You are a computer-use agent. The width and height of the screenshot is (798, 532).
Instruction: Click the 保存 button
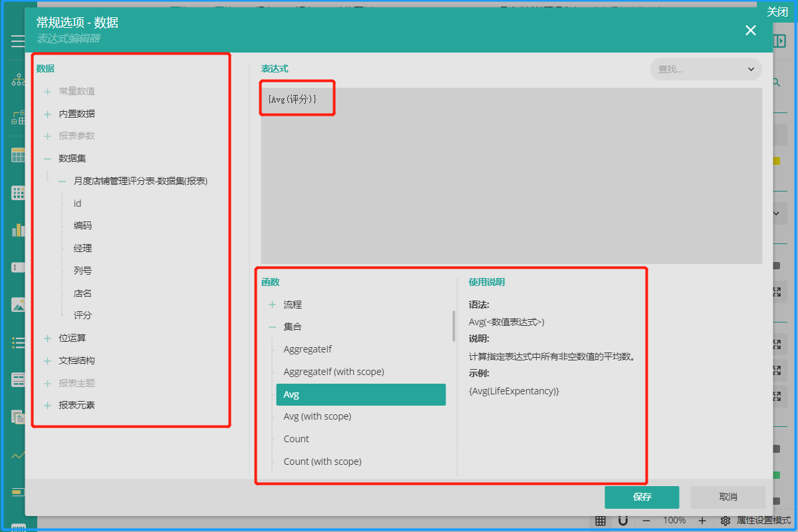pyautogui.click(x=642, y=497)
